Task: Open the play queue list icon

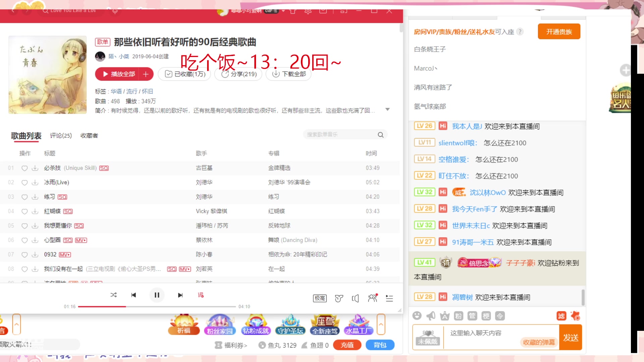Action: (389, 298)
